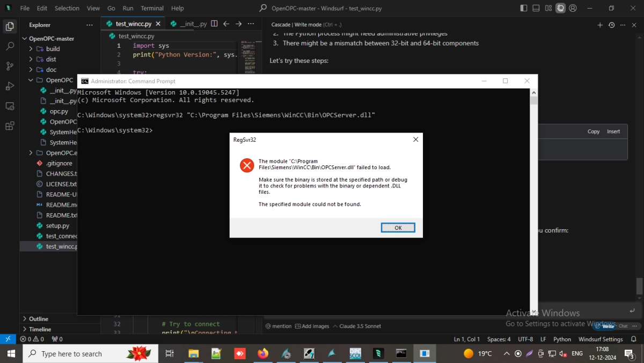Toggle the bottom panel visibility
The height and width of the screenshot is (363, 644).
click(536, 8)
